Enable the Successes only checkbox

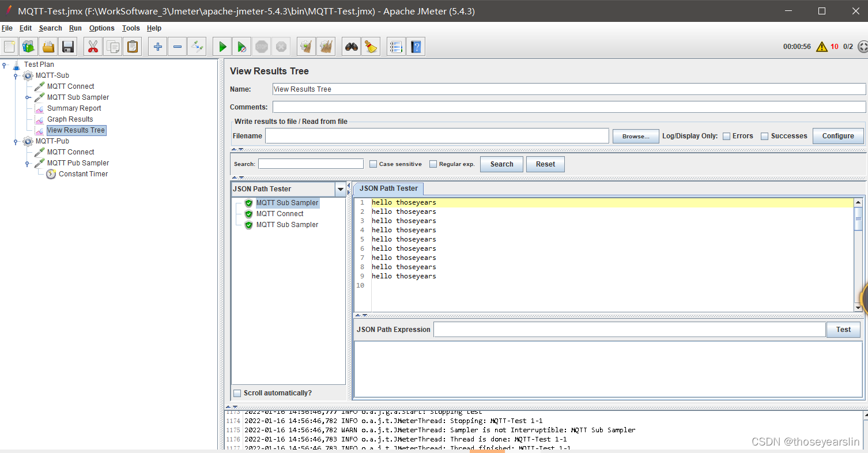pos(765,136)
